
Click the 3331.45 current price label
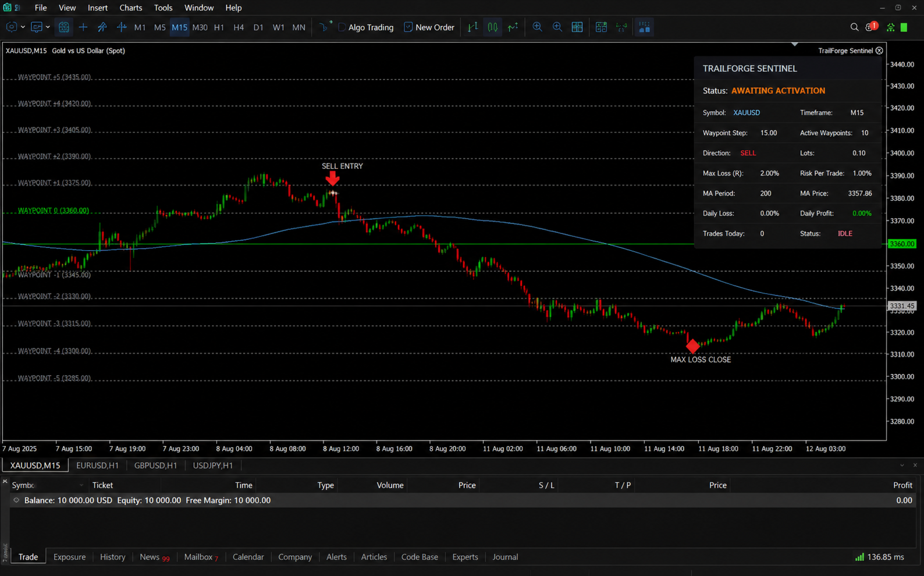pyautogui.click(x=902, y=305)
